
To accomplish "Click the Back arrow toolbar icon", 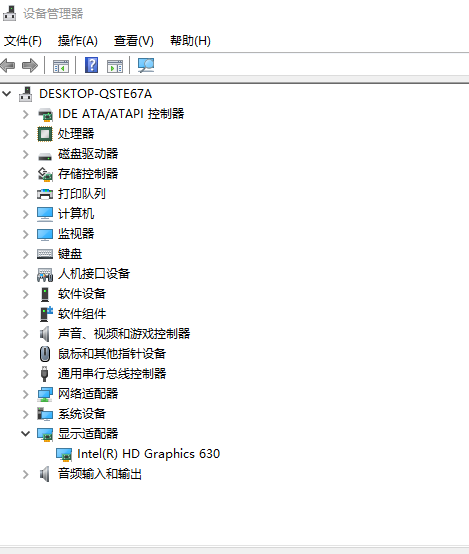I will point(8,65).
